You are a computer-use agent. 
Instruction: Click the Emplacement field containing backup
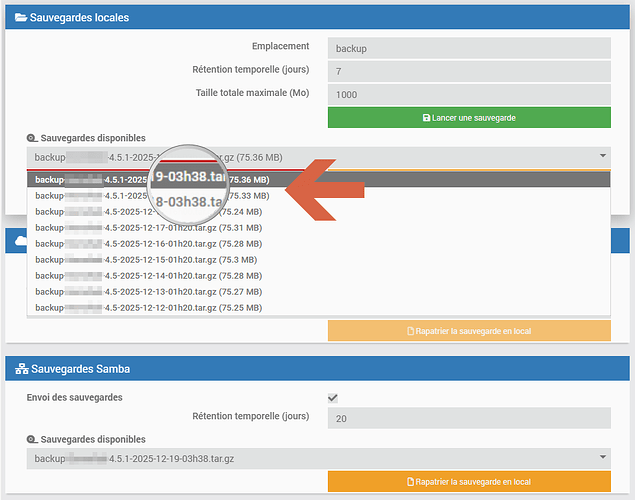(x=469, y=48)
